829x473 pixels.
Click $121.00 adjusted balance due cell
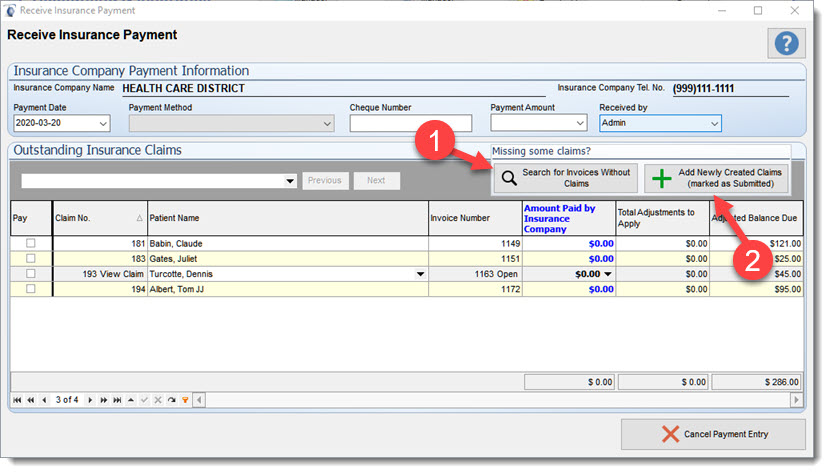coord(757,244)
